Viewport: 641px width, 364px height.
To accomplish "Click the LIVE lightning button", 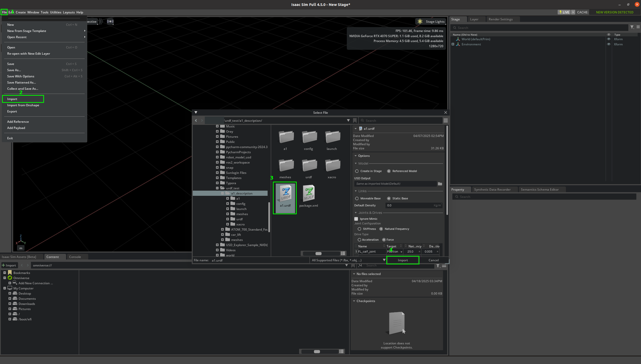I will click(x=564, y=12).
